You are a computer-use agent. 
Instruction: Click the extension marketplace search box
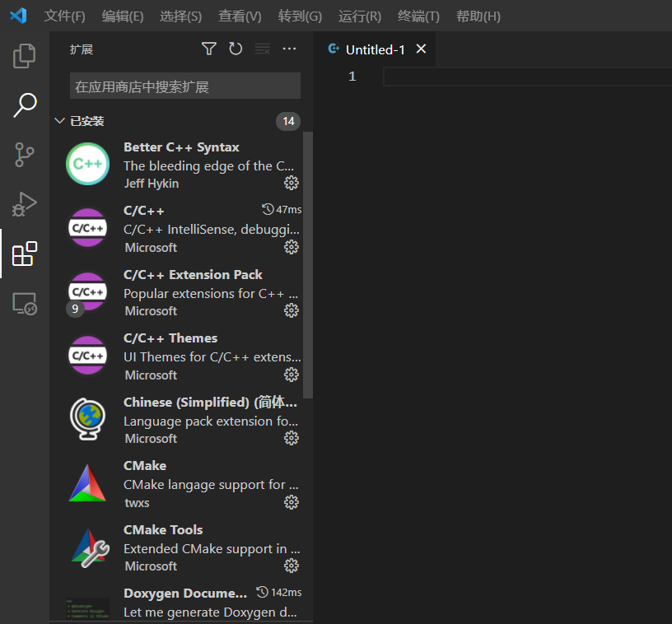[185, 86]
